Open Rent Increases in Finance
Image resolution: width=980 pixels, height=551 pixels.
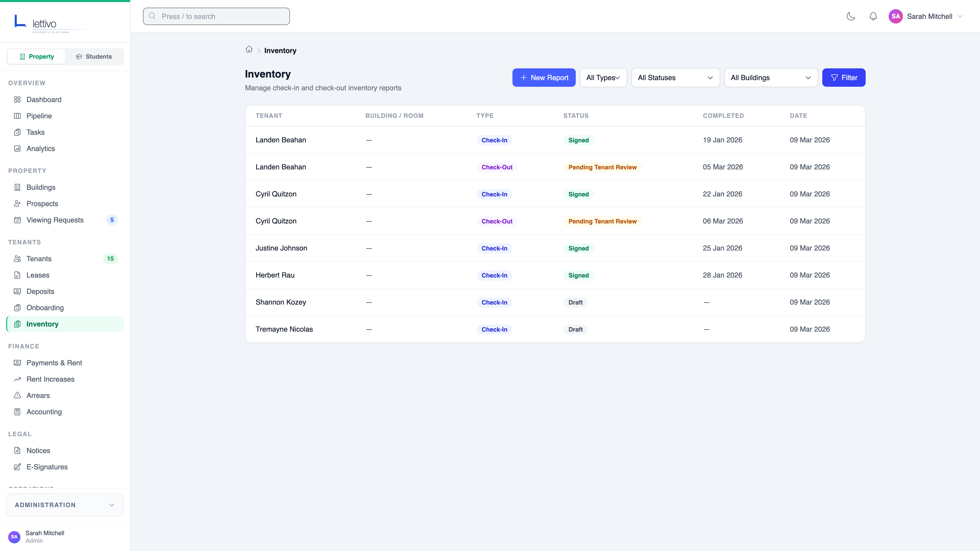[50, 379]
